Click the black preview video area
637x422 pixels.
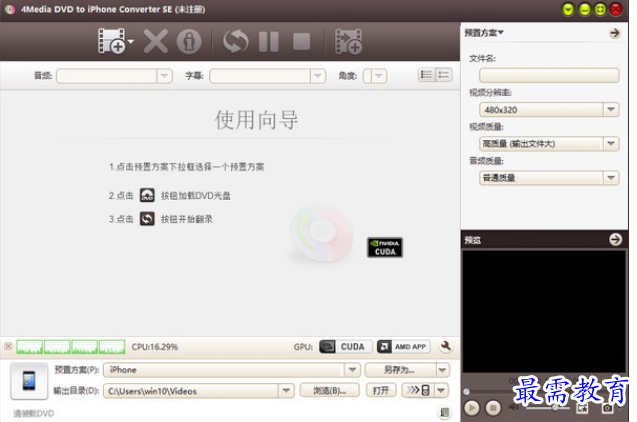pyautogui.click(x=544, y=311)
